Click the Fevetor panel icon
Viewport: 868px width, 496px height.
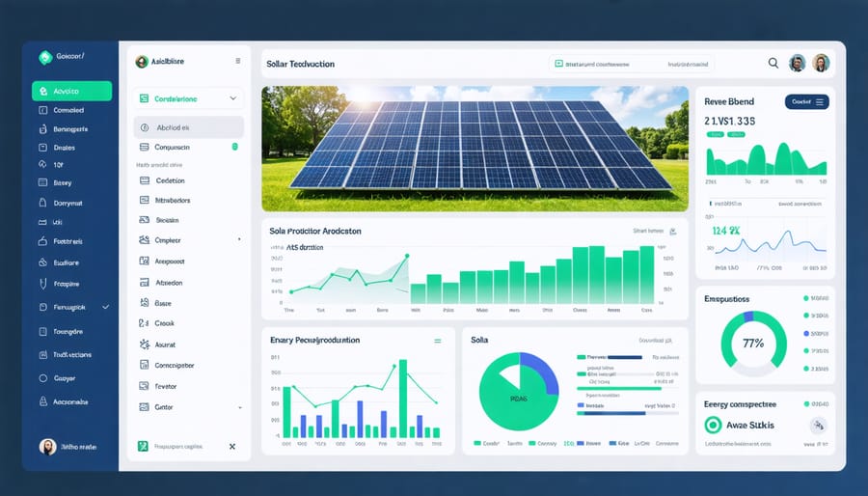145,386
